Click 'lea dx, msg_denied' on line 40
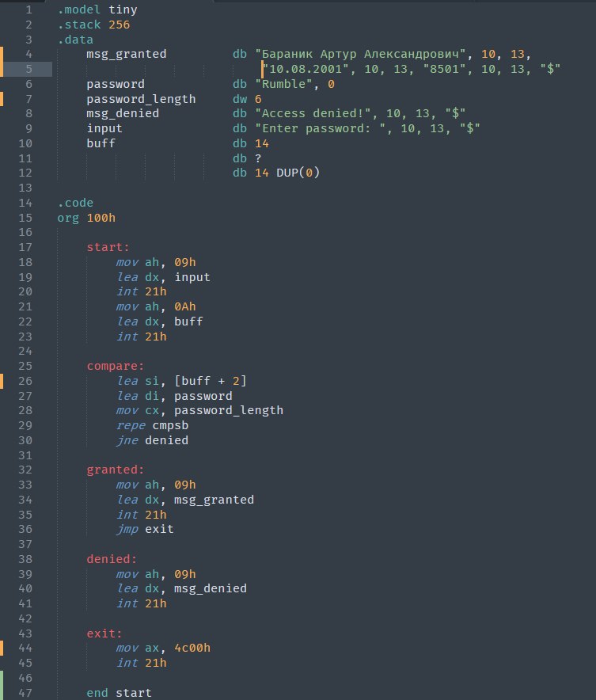Image resolution: width=596 pixels, height=700 pixels. [x=181, y=589]
